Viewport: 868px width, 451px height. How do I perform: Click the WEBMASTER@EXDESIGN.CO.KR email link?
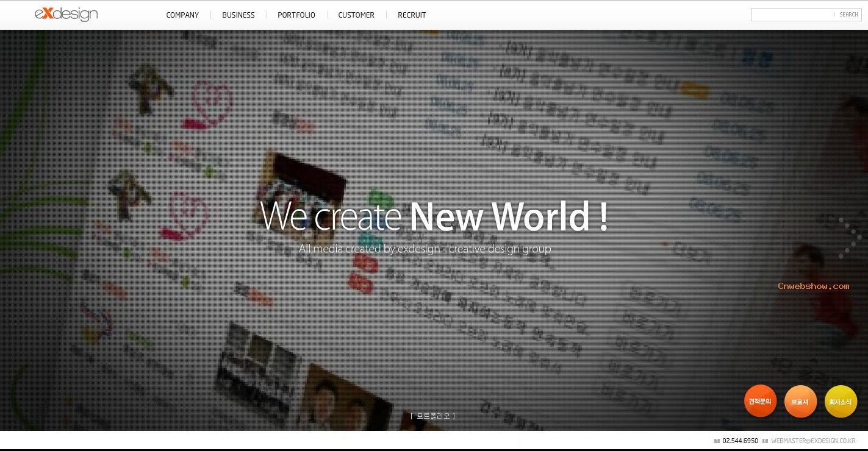point(813,441)
